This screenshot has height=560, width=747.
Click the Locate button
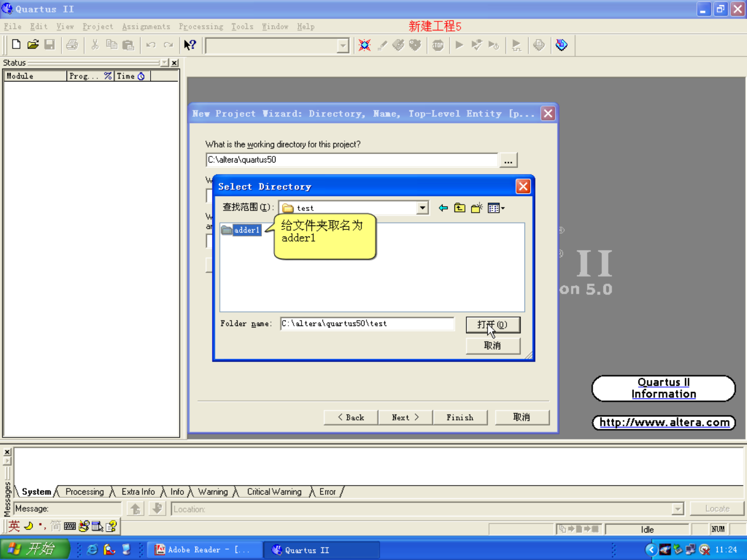point(717,508)
